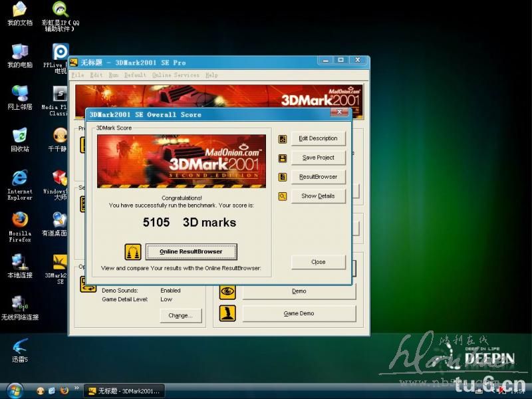Click the magnifier icon beside Show Details
Image resolution: width=532 pixels, height=399 pixels.
(283, 196)
